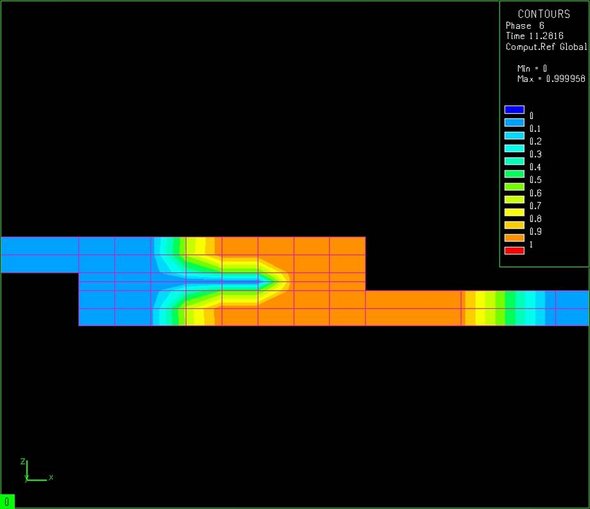Click the Comput.Ref Global label
Image resolution: width=590 pixels, height=509 pixels.
coord(546,47)
